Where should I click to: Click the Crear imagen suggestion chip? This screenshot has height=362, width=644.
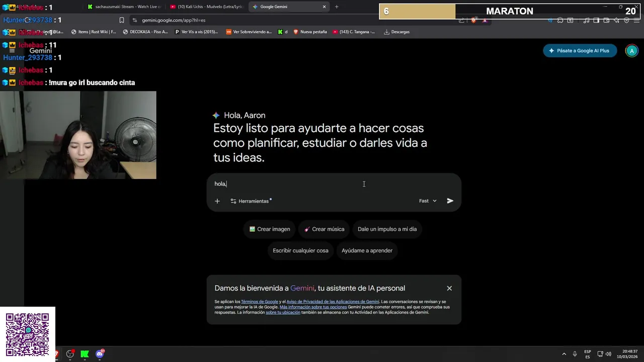point(270,229)
